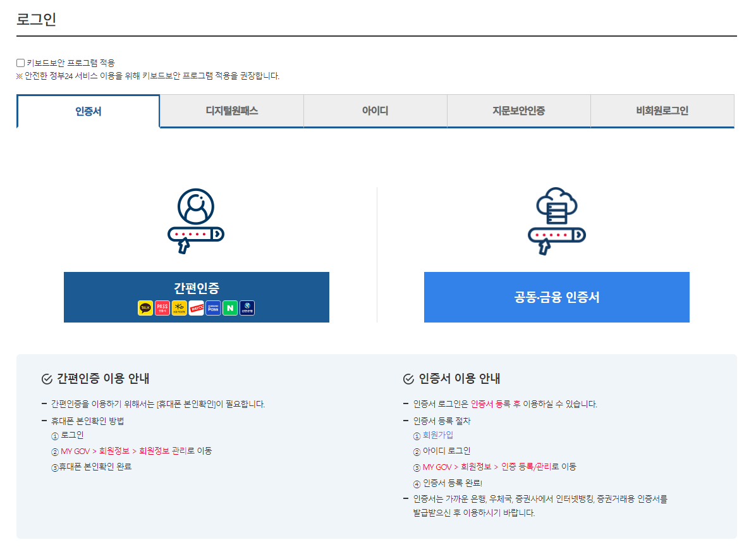
Task: Click the check icon beside 인증서 이용 안내
Action: [x=408, y=379]
